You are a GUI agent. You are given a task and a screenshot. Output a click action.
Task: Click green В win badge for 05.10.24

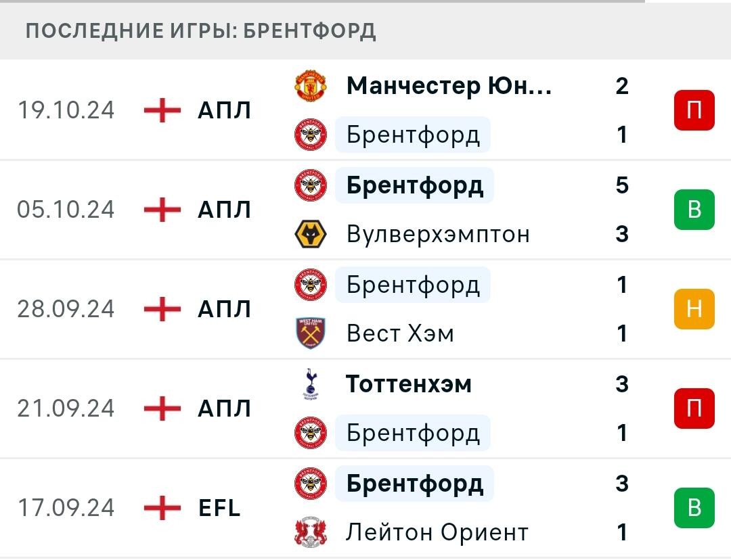tap(694, 210)
